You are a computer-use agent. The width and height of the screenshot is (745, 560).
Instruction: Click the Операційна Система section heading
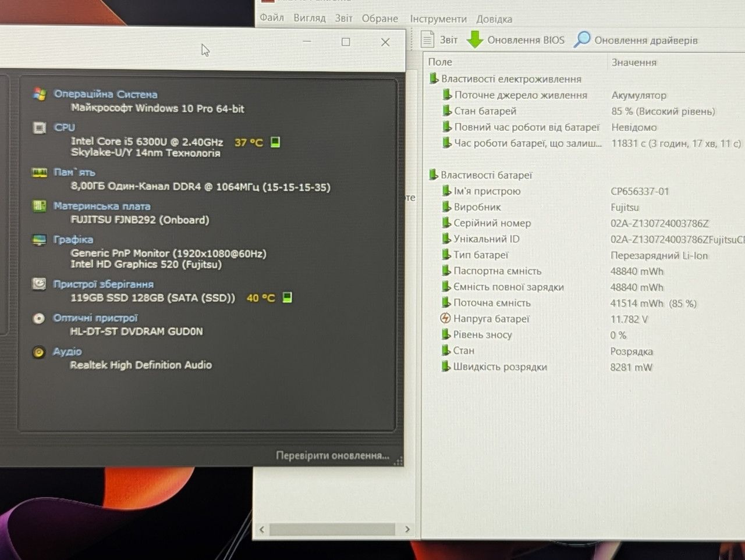coord(105,94)
